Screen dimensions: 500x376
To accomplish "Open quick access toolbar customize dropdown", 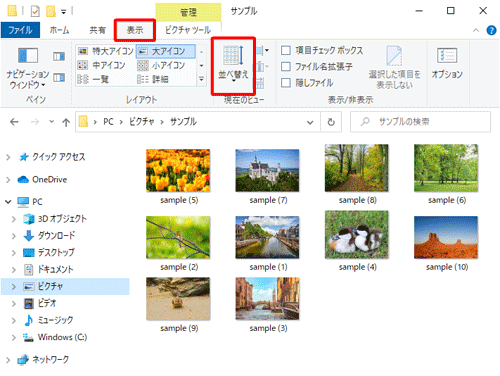I will [x=63, y=12].
